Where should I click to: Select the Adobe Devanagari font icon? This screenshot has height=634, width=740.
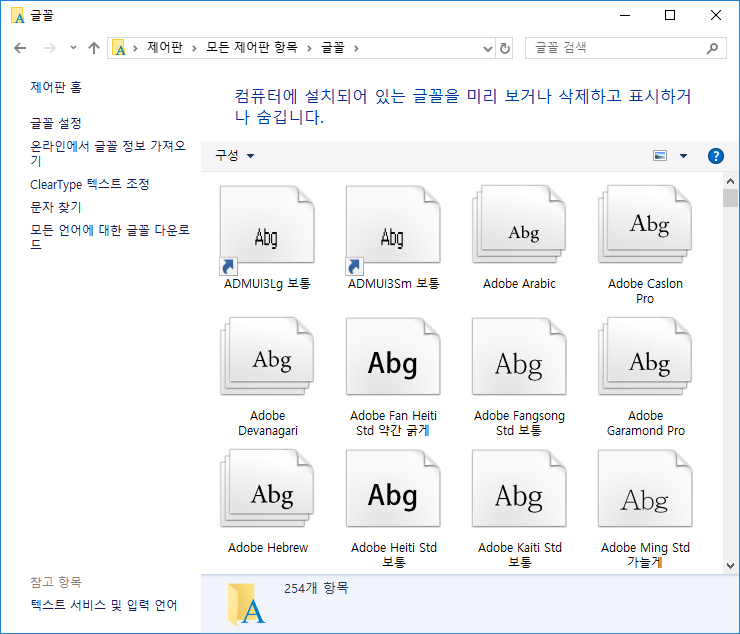click(267, 356)
